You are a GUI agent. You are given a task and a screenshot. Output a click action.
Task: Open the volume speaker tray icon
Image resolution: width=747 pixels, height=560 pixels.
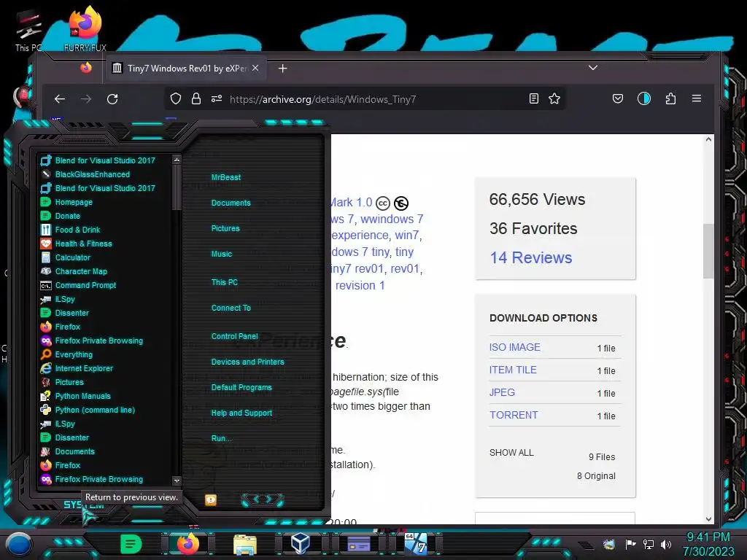[x=666, y=544]
